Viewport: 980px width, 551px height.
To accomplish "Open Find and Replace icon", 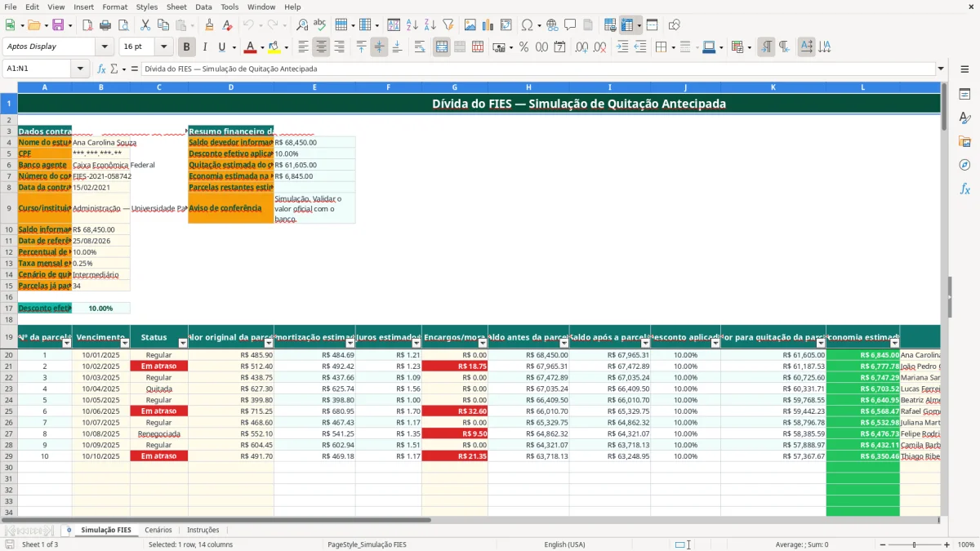I will (302, 25).
